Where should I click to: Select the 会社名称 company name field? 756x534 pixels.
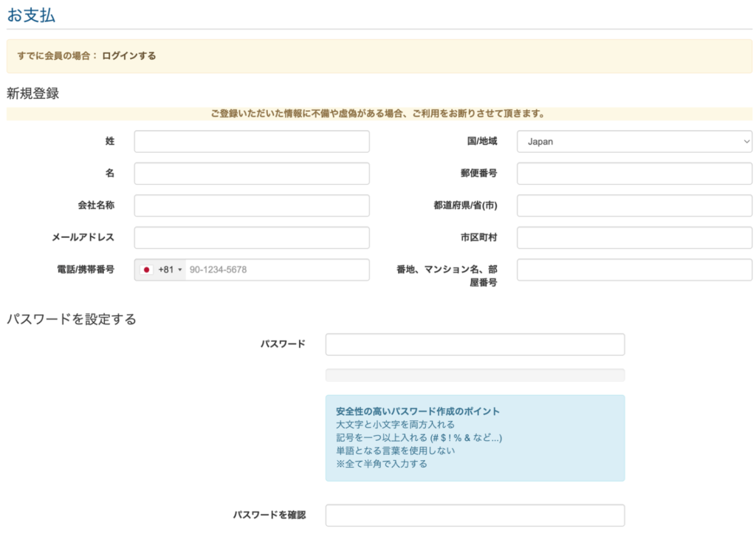[x=252, y=206]
